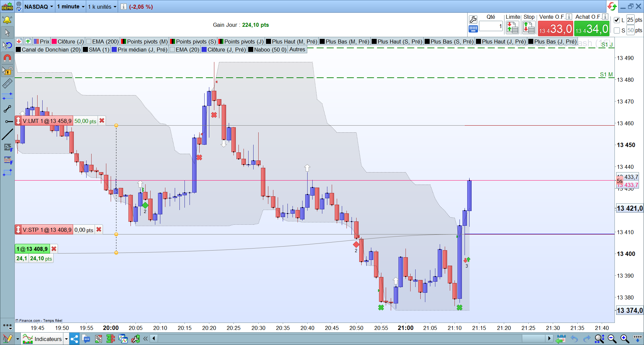The width and height of the screenshot is (644, 345).
Task: Select the line drawing tool
Action: pyautogui.click(x=7, y=134)
